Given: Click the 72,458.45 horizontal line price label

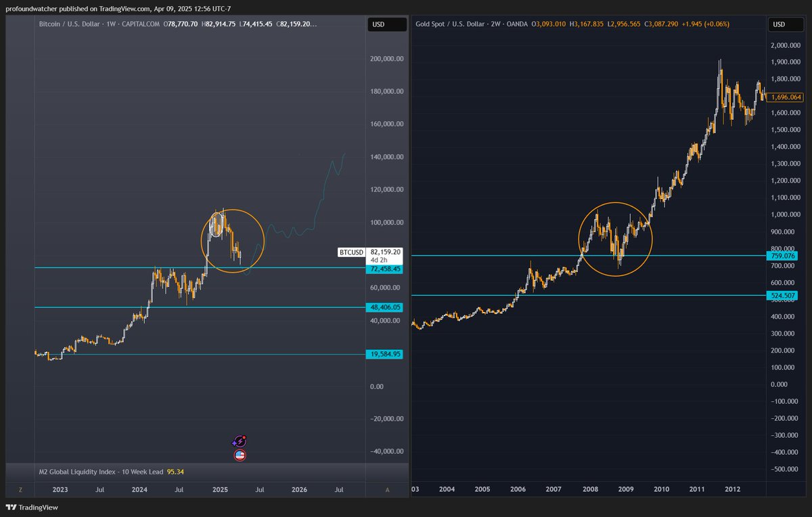Looking at the screenshot, I should tap(386, 269).
